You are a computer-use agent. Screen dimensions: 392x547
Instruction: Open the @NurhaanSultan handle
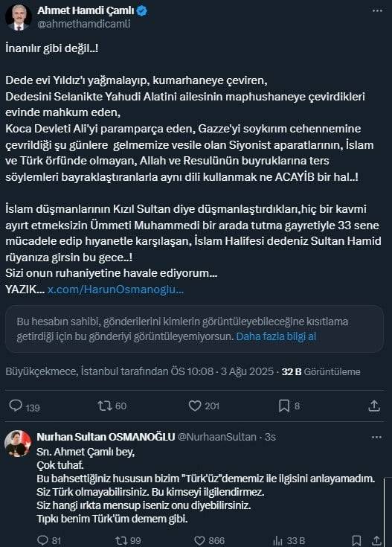(x=217, y=437)
